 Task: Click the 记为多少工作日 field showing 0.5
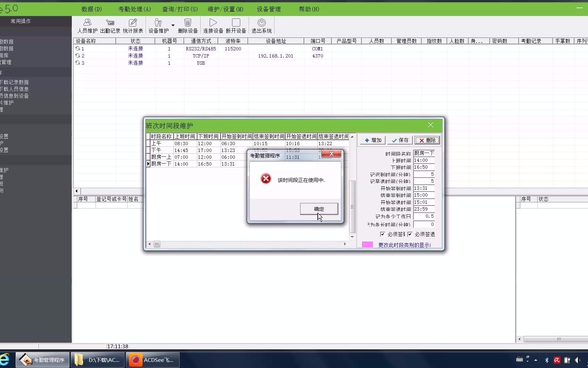click(424, 216)
